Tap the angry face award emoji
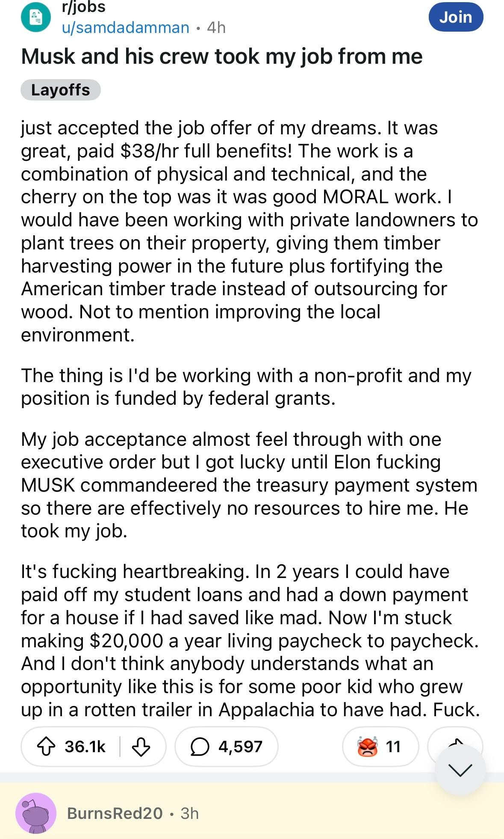This screenshot has height=839, width=504. (367, 747)
